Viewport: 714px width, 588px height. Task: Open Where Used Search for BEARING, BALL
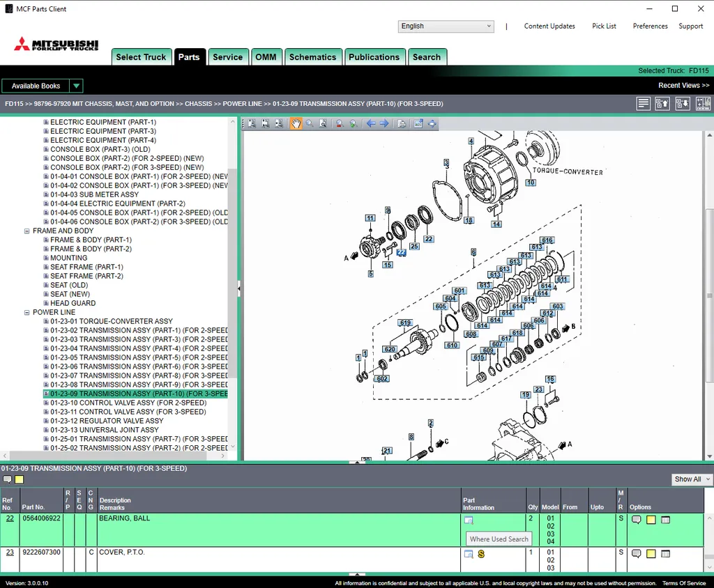(x=469, y=520)
